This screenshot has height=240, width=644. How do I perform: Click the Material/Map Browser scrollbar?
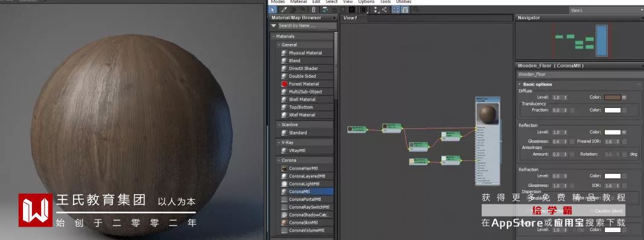click(336, 66)
